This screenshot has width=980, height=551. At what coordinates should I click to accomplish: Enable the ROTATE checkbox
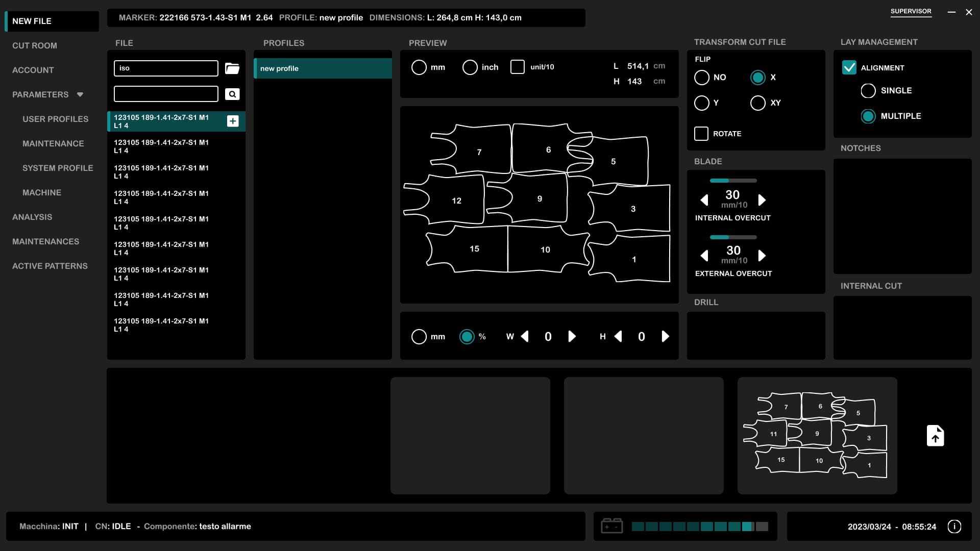point(701,134)
